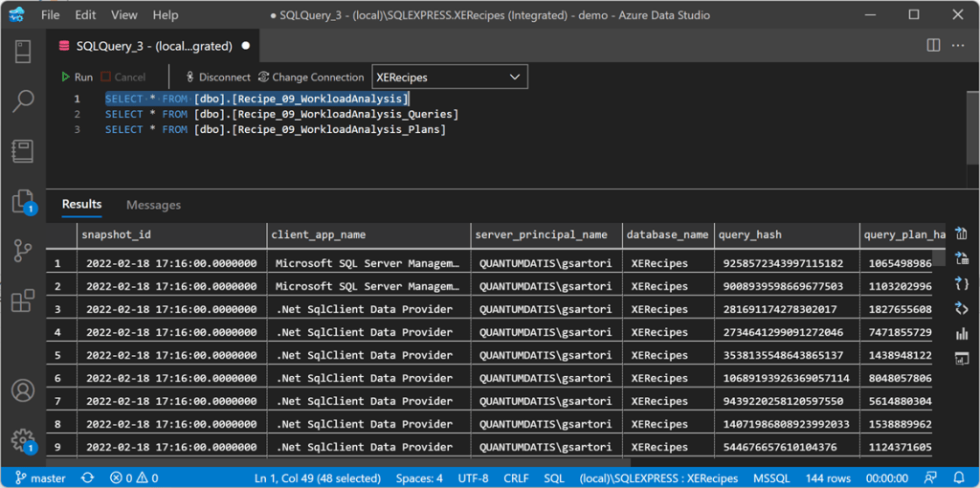Split the query editor to the right

[933, 45]
